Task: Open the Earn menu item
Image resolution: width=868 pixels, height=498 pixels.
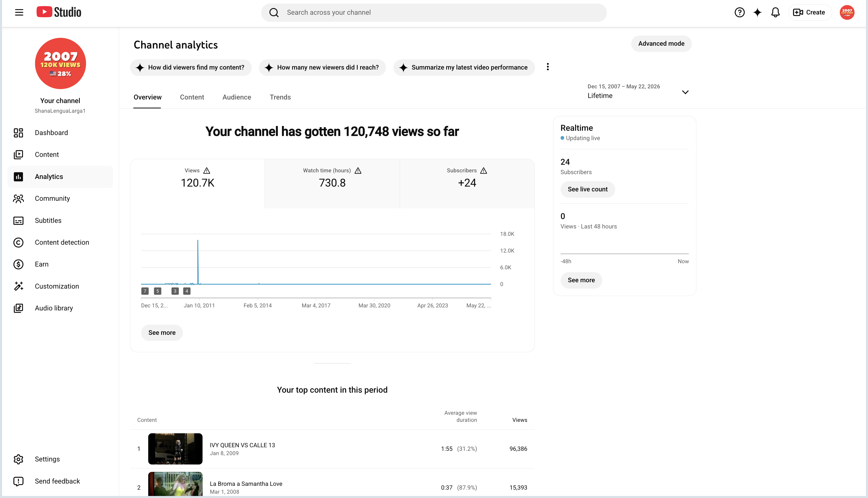Action: click(x=60, y=264)
